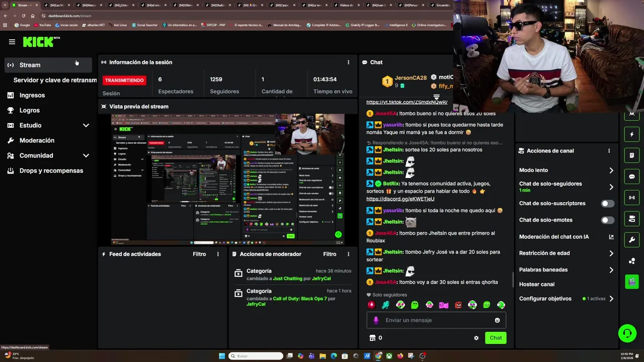Open Drops y recompensas page

pos(51,170)
